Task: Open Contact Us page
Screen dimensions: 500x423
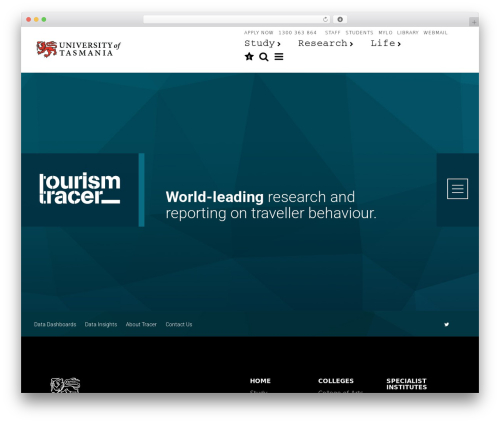Action: tap(179, 324)
